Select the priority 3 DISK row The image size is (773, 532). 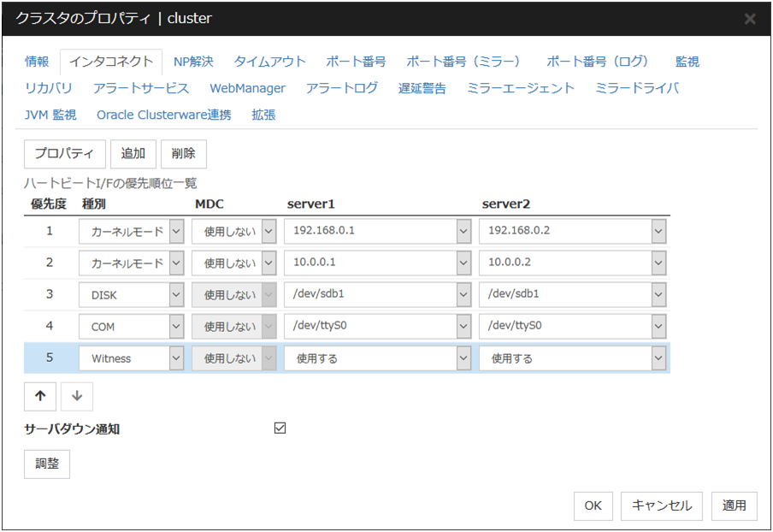point(47,294)
